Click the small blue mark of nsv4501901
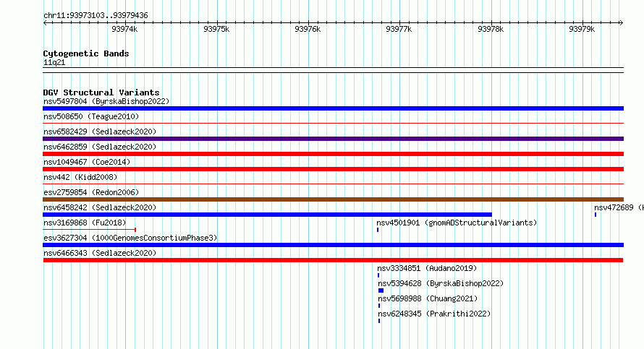Viewport: 644px width, 349px height. 378,230
